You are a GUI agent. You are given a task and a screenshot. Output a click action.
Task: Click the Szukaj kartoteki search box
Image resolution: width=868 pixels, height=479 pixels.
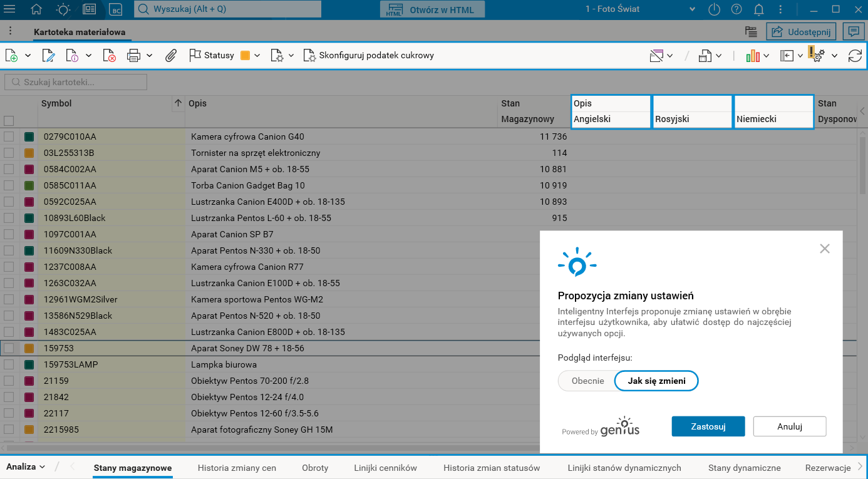point(76,82)
